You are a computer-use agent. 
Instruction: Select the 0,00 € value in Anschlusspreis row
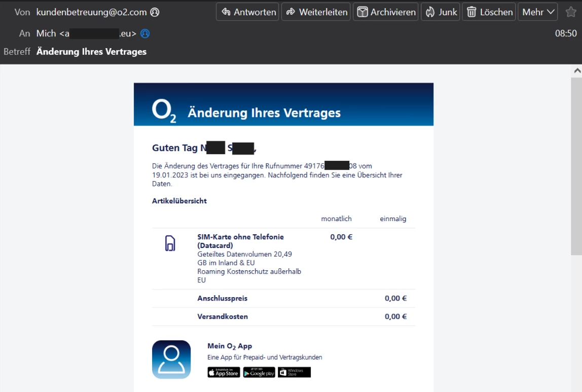click(395, 298)
